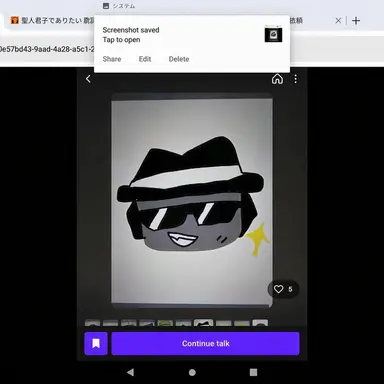
Task: Tap Android back navigation triangle
Action: 130,372
